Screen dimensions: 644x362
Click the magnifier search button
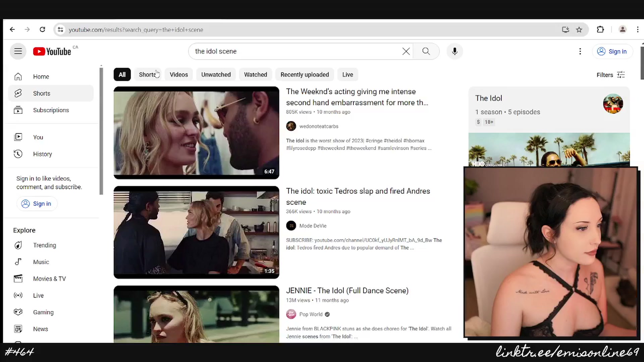426,51
